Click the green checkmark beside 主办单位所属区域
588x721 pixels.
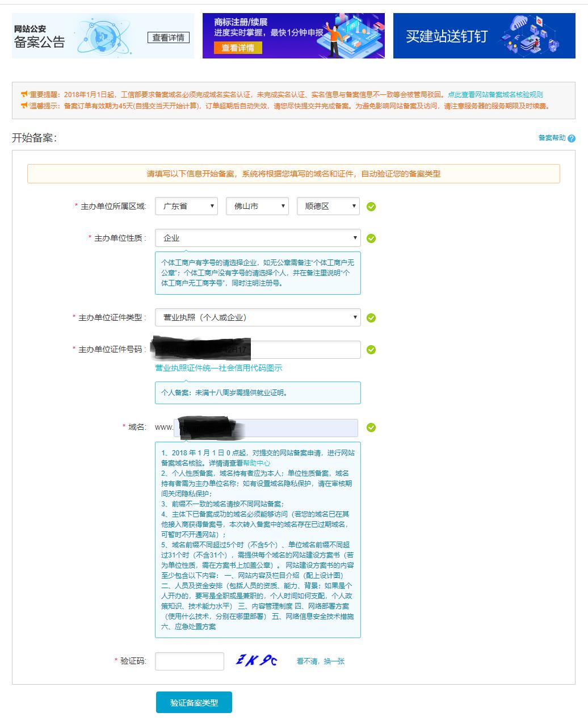pyautogui.click(x=372, y=206)
